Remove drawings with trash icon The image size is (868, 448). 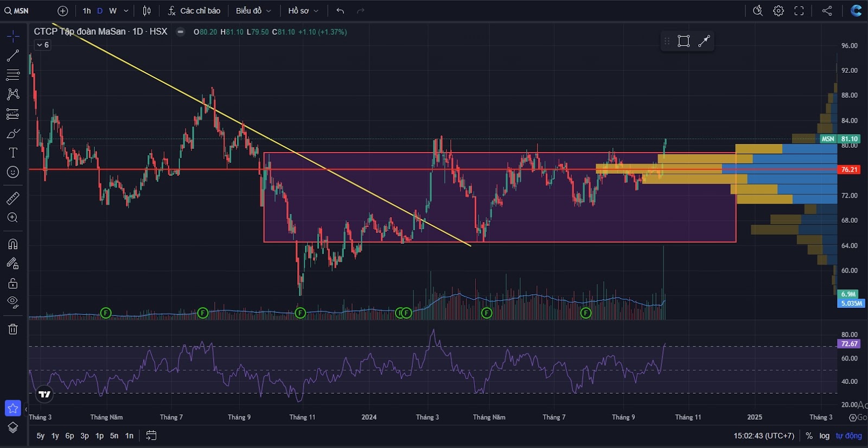click(13, 329)
